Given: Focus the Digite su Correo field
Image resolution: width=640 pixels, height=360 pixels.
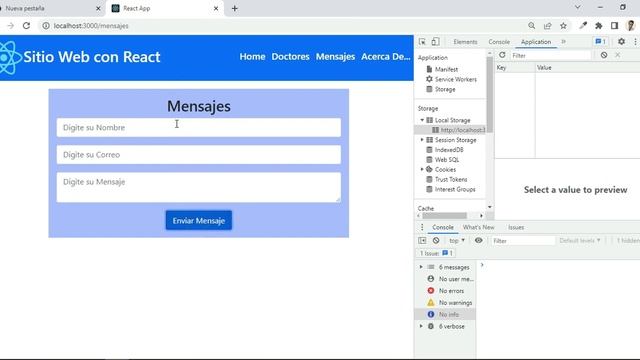Looking at the screenshot, I should tap(199, 155).
